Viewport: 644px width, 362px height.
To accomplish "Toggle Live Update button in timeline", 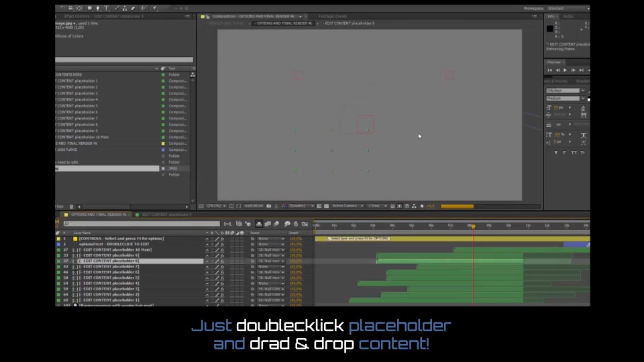I will click(x=239, y=224).
